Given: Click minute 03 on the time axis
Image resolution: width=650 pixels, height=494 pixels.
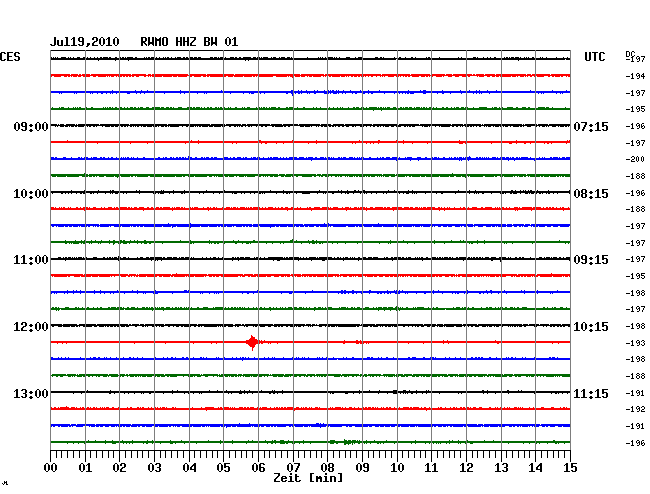Looking at the screenshot, I should pyautogui.click(x=155, y=468).
